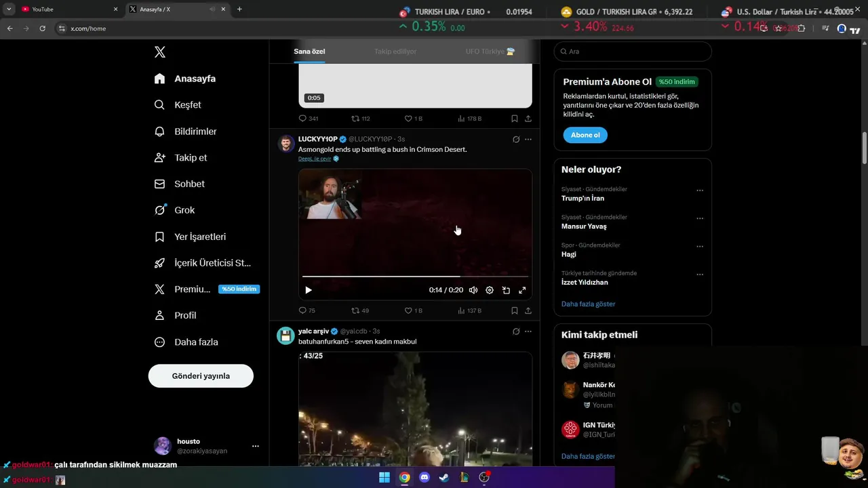Open Grok from sidebar
The width and height of the screenshot is (868, 488).
click(x=174, y=210)
